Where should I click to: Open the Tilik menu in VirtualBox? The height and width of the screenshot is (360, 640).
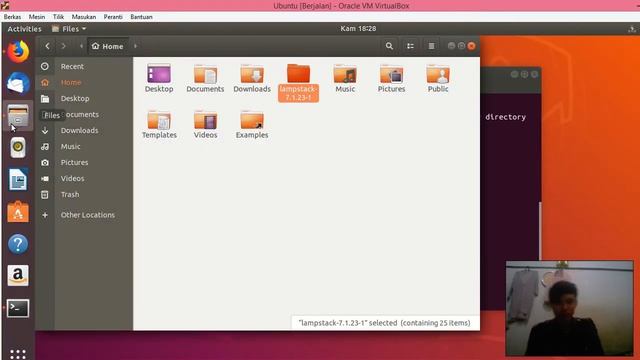[x=58, y=17]
